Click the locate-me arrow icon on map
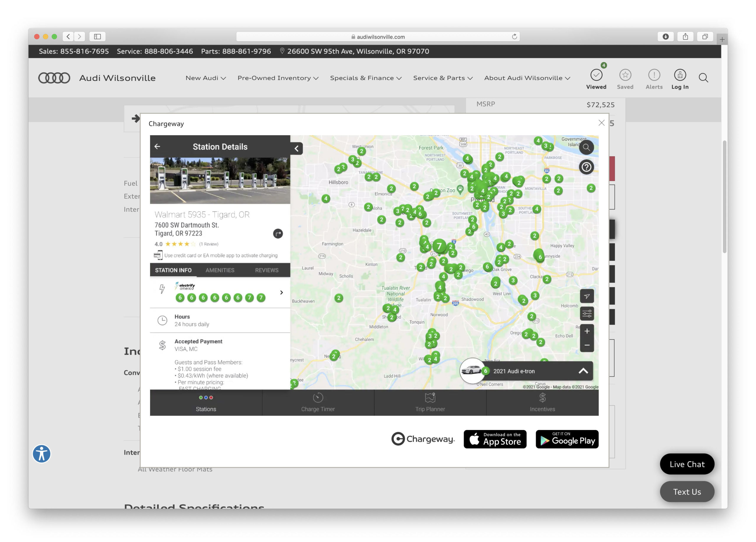The width and height of the screenshot is (756, 542). [x=587, y=296]
